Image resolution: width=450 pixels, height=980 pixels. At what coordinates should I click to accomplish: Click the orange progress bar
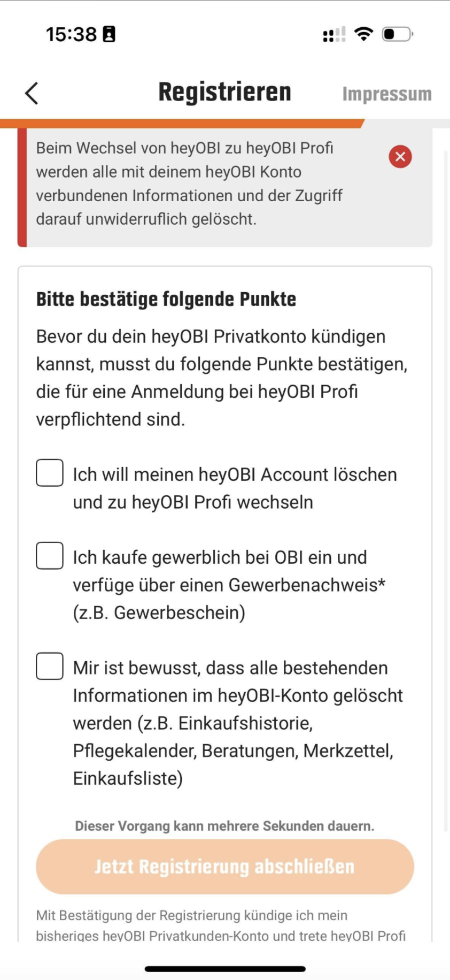[182, 124]
